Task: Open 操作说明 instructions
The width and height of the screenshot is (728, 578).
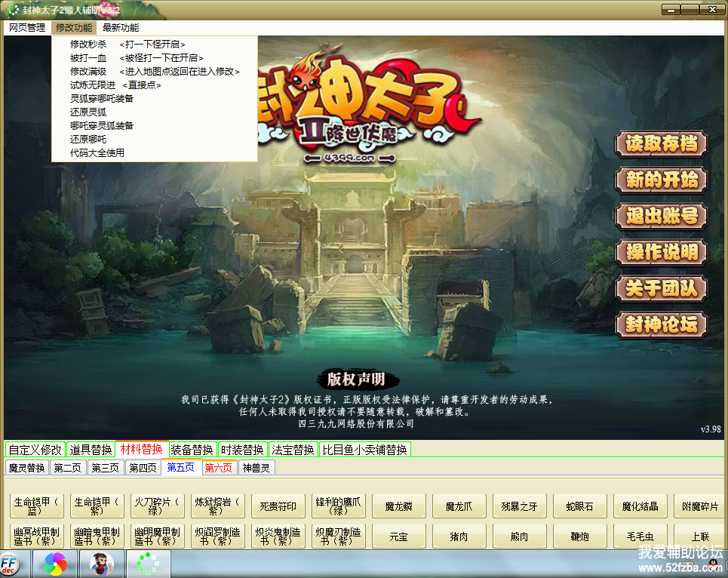Action: tap(661, 252)
